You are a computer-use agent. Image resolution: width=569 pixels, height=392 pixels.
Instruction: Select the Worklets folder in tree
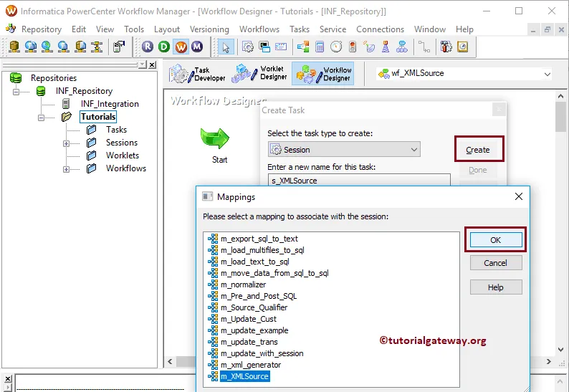pos(123,156)
